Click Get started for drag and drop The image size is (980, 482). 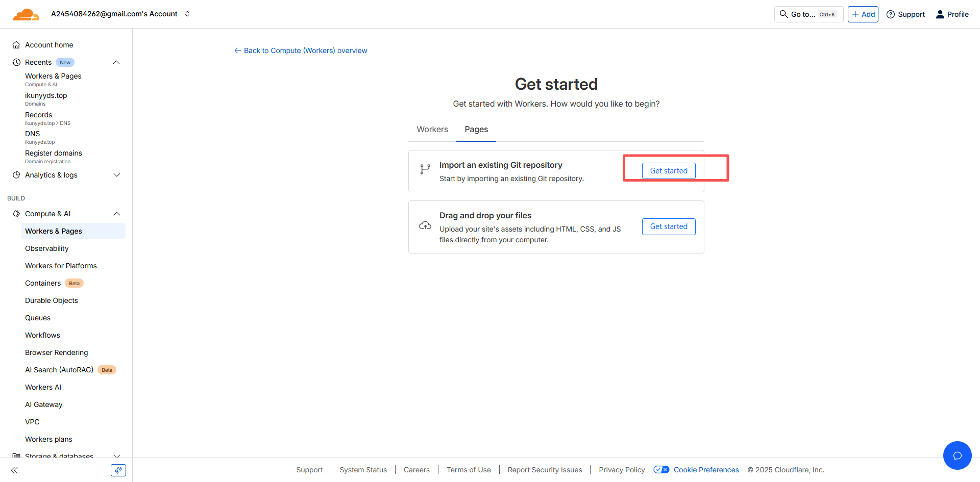coord(669,226)
